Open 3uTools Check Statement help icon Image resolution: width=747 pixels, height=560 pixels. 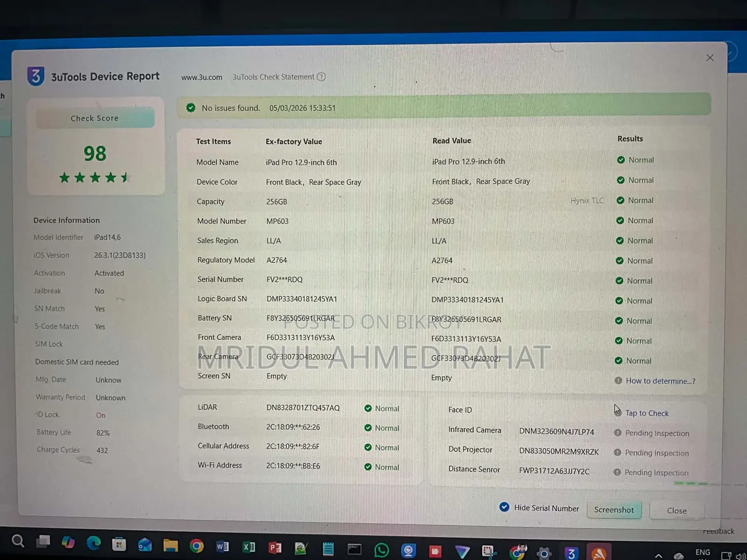click(321, 77)
